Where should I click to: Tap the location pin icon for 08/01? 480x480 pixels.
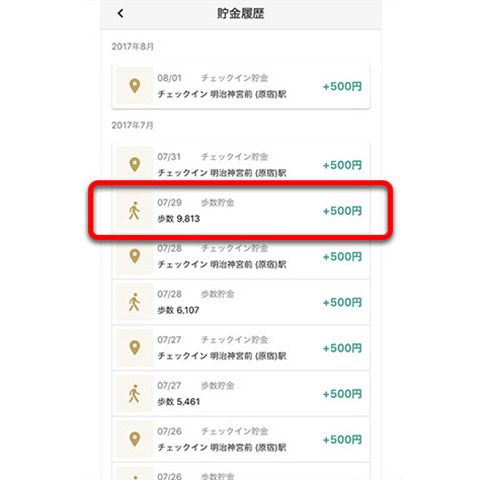tap(134, 86)
